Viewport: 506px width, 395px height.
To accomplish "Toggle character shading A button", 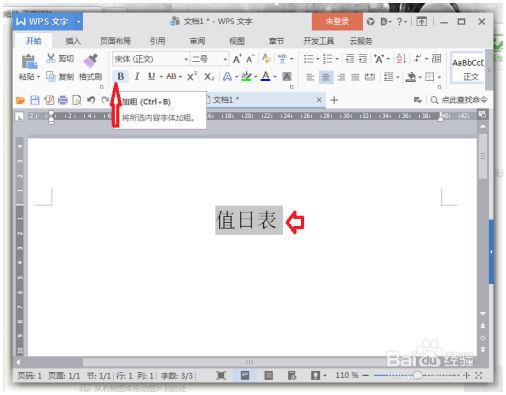I will tap(287, 77).
